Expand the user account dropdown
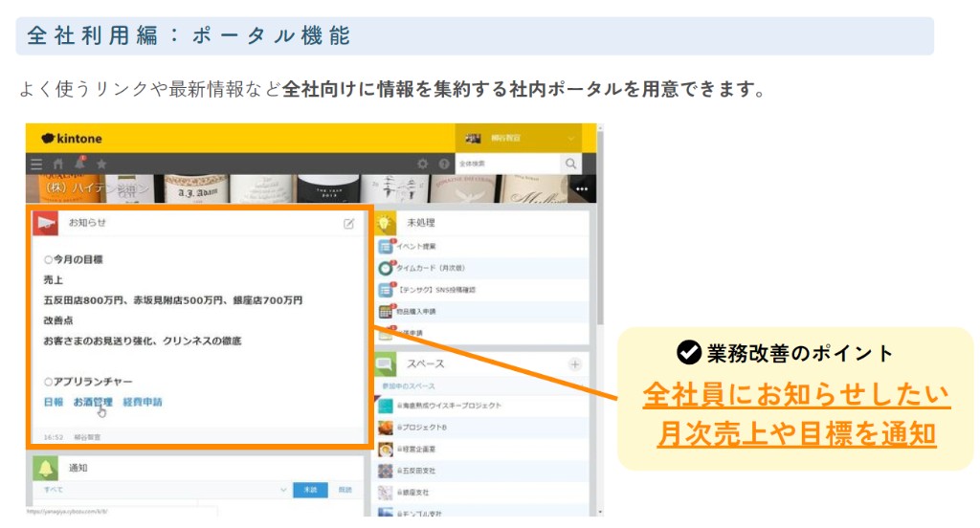 571,138
